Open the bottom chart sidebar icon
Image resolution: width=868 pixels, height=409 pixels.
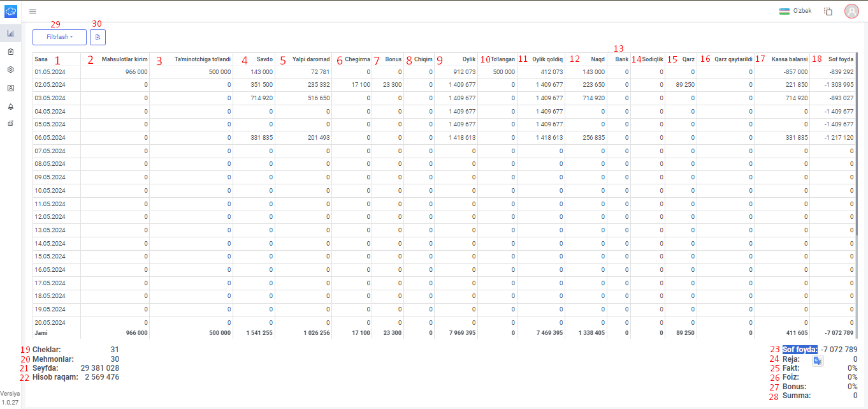point(10,124)
